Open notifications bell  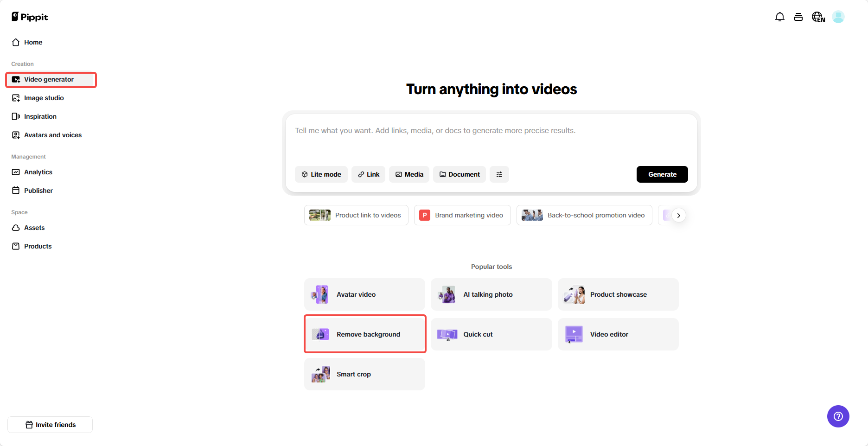pos(780,17)
